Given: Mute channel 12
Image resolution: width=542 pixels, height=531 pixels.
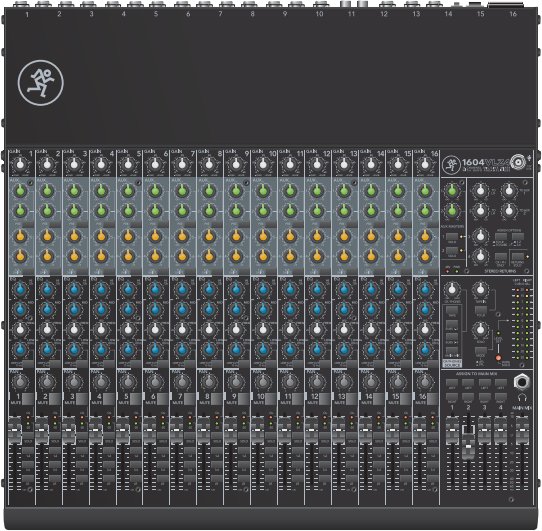Looking at the screenshot, I should pos(325,399).
